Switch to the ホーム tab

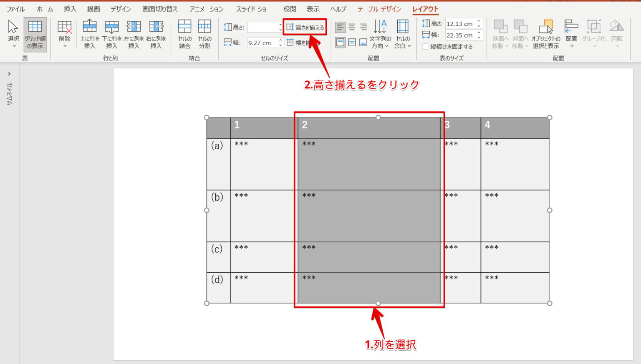tap(45, 9)
